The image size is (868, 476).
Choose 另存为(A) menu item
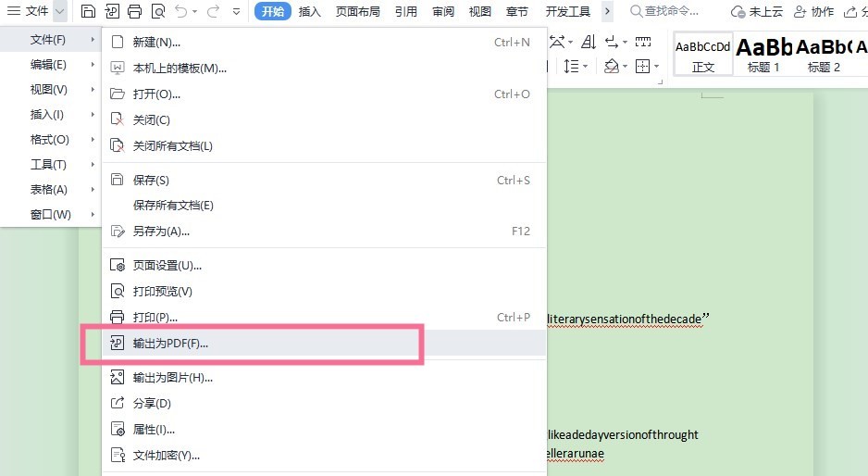click(x=325, y=232)
